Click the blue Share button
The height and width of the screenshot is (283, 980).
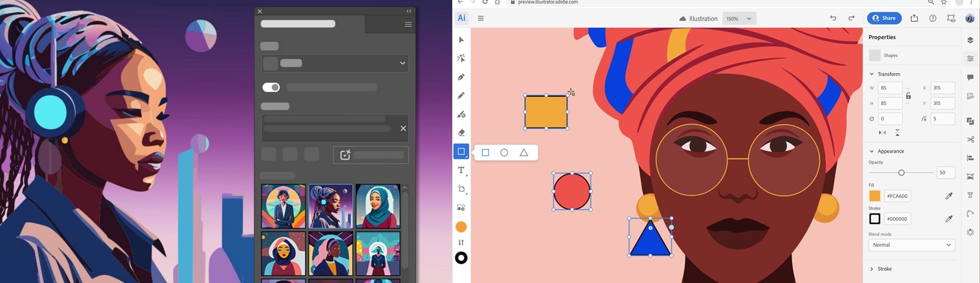click(x=884, y=18)
